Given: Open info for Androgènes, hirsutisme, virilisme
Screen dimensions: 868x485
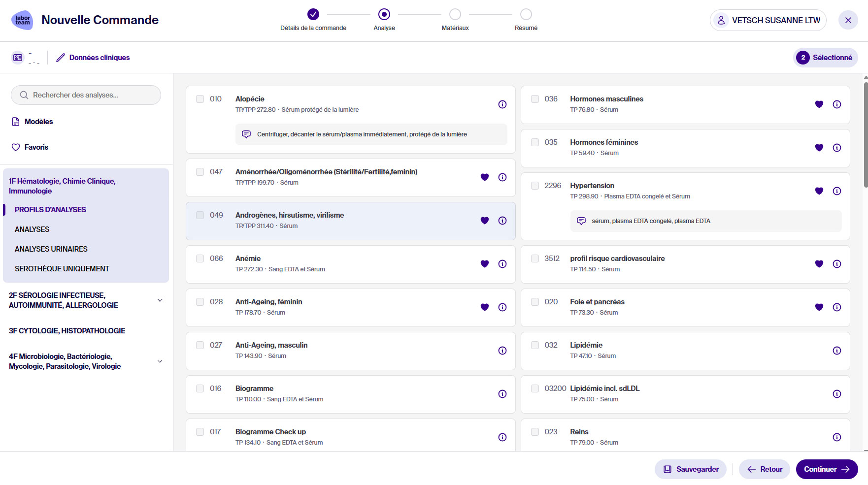Looking at the screenshot, I should (502, 221).
